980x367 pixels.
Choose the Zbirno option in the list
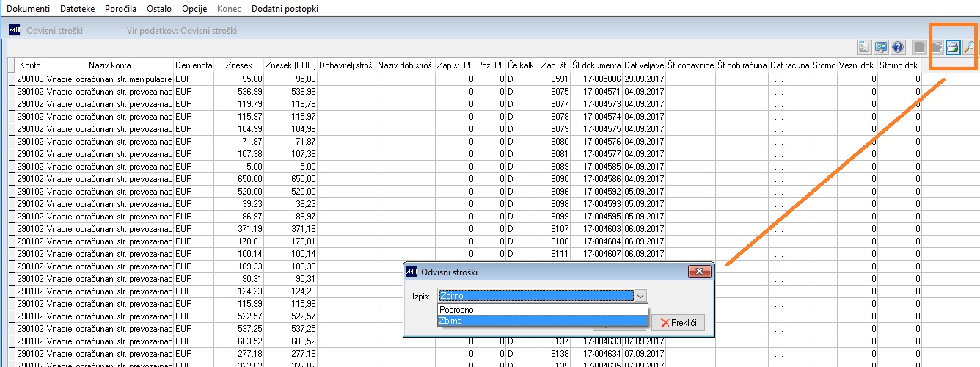543,321
